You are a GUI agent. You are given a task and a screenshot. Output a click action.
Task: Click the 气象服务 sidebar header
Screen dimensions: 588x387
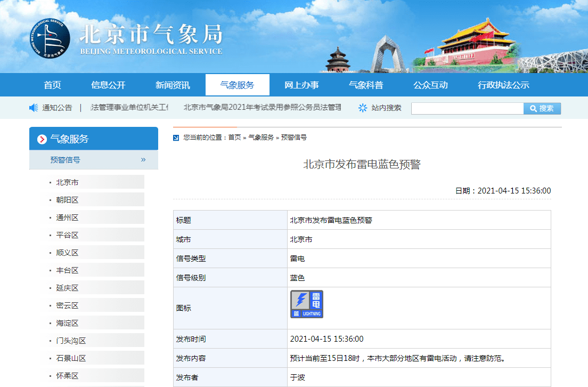(94, 139)
